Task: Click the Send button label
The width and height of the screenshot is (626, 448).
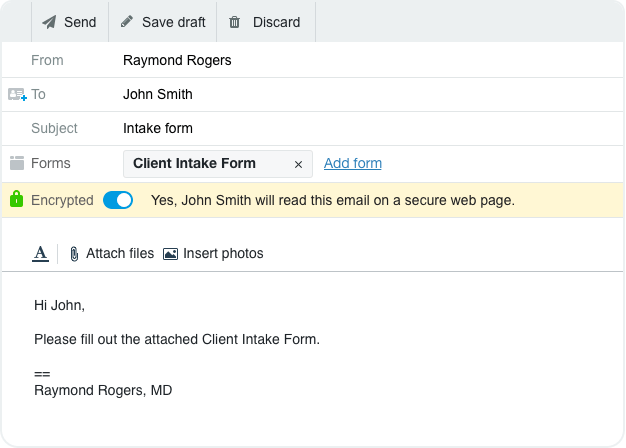Action: click(80, 22)
